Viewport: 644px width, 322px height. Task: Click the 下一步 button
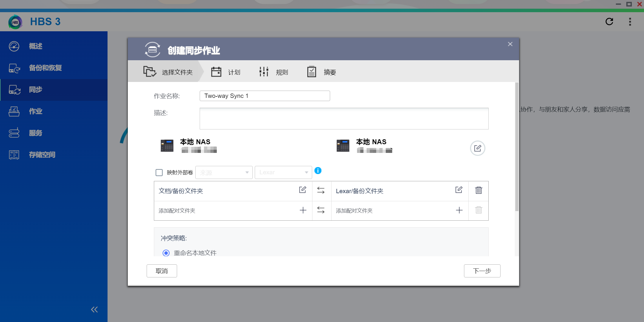coord(482,271)
